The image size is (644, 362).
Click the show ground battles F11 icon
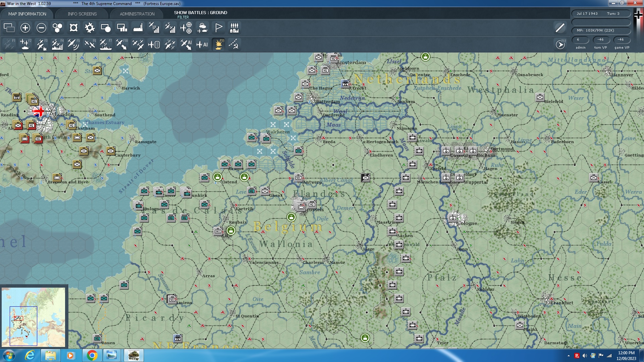click(x=219, y=44)
